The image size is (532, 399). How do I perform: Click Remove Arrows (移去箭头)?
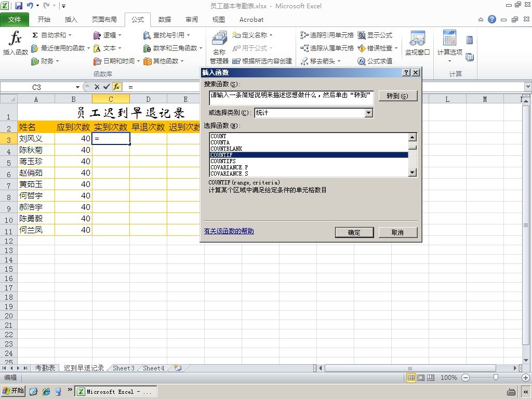[320, 61]
